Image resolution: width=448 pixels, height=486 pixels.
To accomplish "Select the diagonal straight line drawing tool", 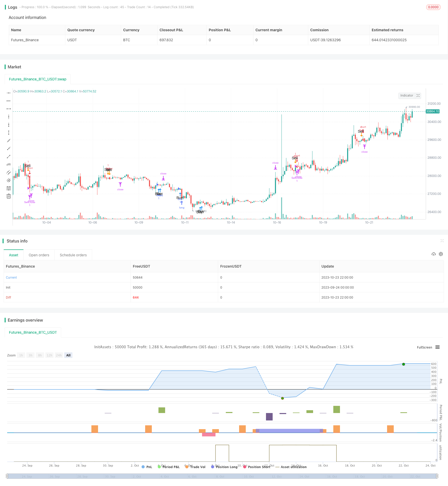I will coord(9,141).
